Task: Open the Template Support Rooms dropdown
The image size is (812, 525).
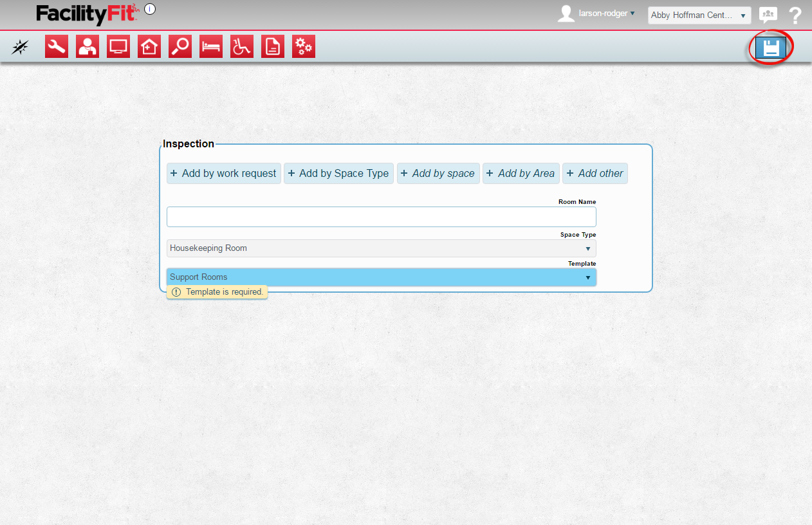Action: click(381, 277)
